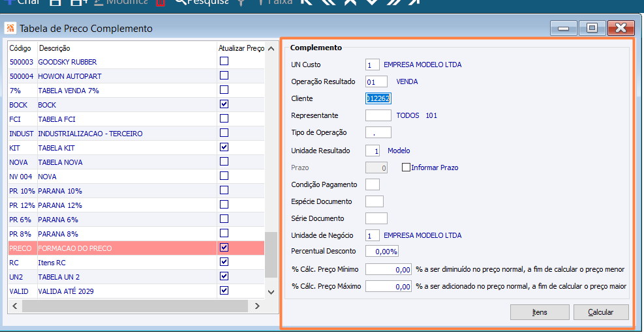644x335 pixels.
Task: Select the row VALIDA ATÉ 2029
Action: 136,291
